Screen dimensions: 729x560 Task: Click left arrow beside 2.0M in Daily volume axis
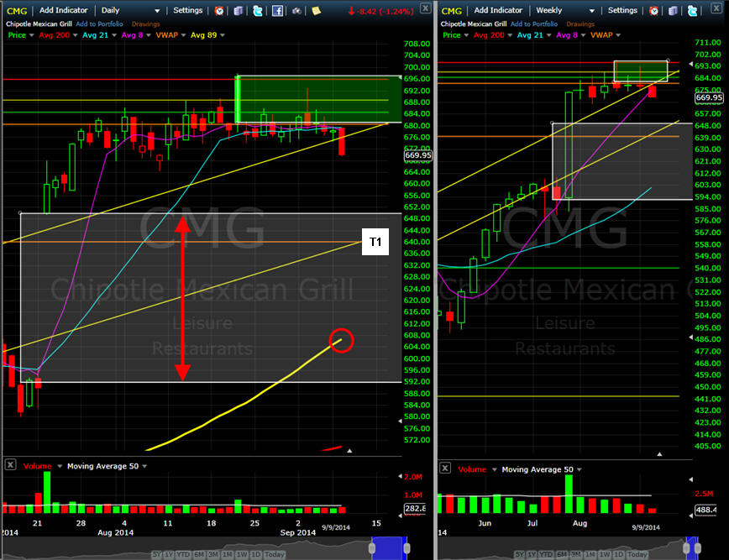pos(401,476)
